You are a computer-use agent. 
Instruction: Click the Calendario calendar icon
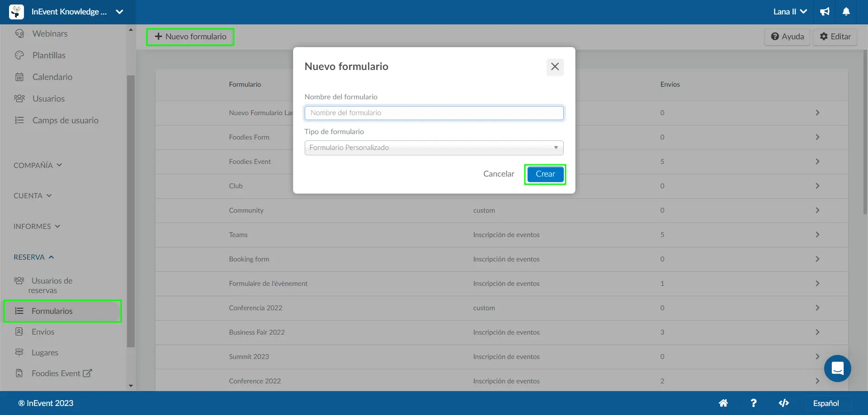(19, 77)
